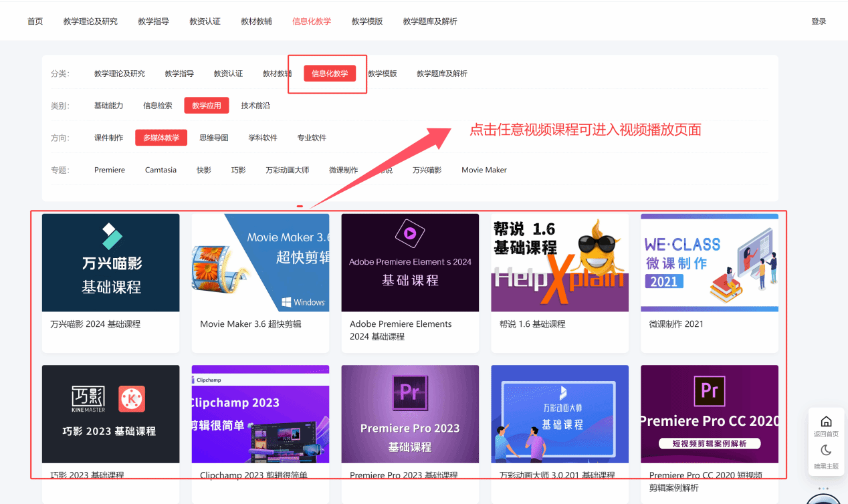The width and height of the screenshot is (848, 504).
Task: Open 教学题库及解析 in the top navigation
Action: [430, 21]
